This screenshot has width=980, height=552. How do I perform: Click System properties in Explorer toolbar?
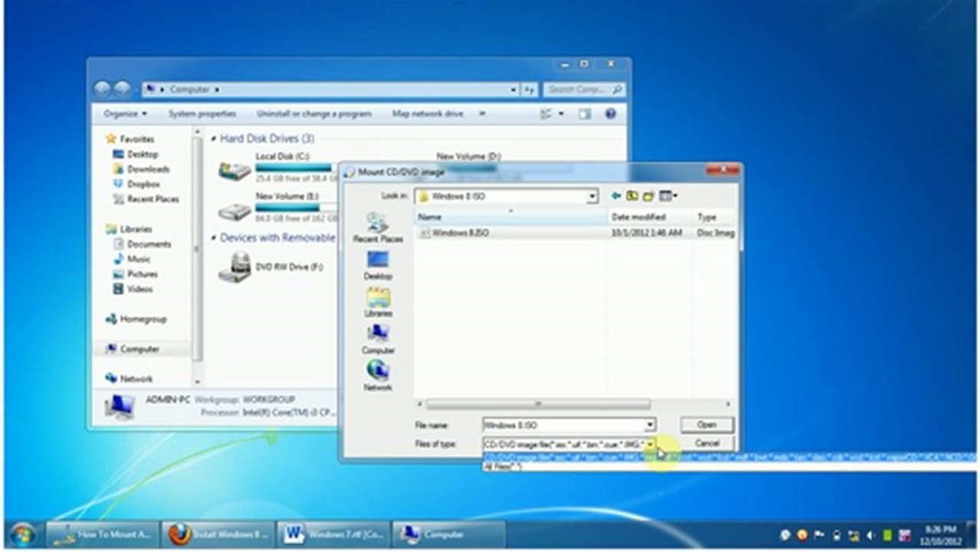click(x=202, y=113)
